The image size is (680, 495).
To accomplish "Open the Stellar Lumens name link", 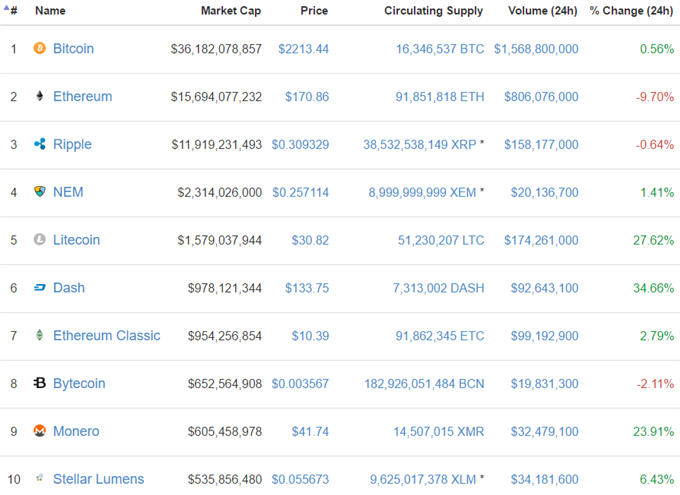I will pos(98,479).
